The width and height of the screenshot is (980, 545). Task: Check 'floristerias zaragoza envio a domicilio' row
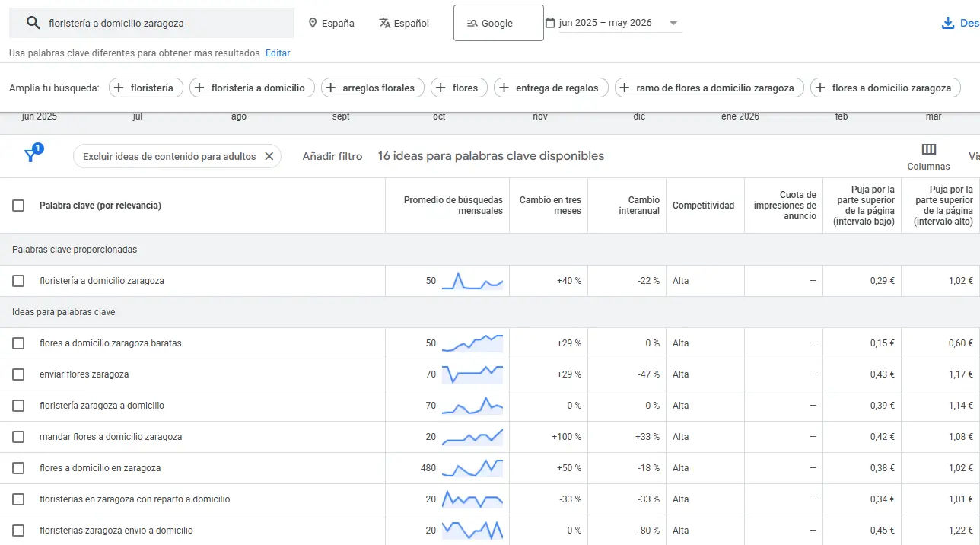(18, 531)
